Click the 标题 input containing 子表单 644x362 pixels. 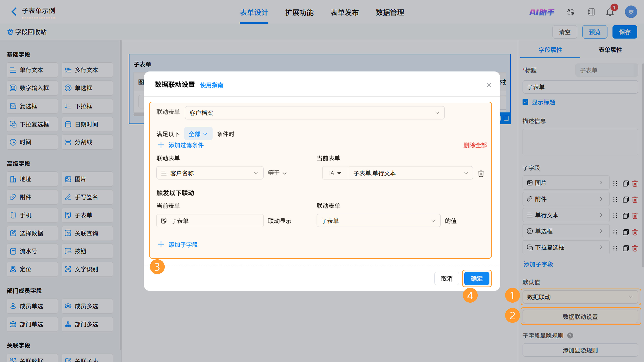coord(580,87)
